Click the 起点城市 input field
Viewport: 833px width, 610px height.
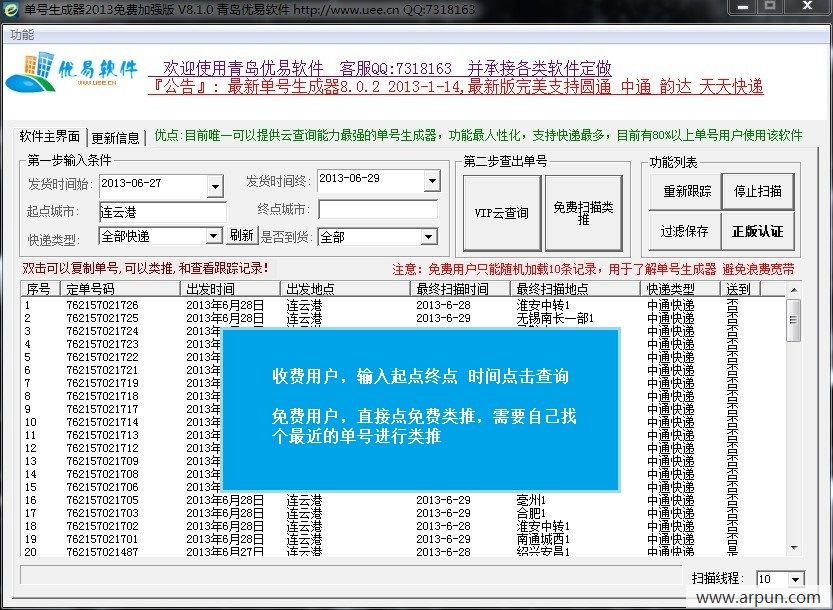[163, 212]
